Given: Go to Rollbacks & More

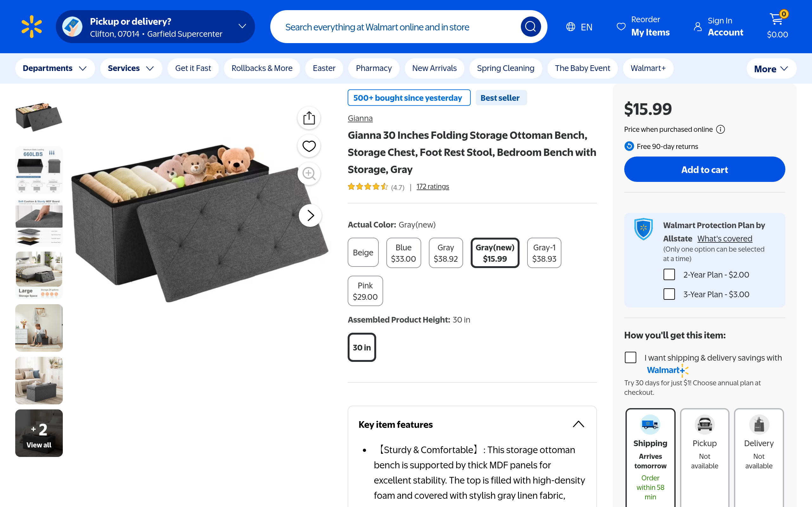Looking at the screenshot, I should tap(262, 68).
